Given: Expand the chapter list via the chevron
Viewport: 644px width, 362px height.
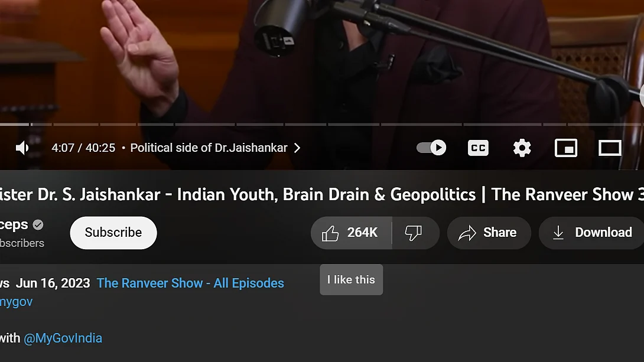Looking at the screenshot, I should click(x=297, y=148).
